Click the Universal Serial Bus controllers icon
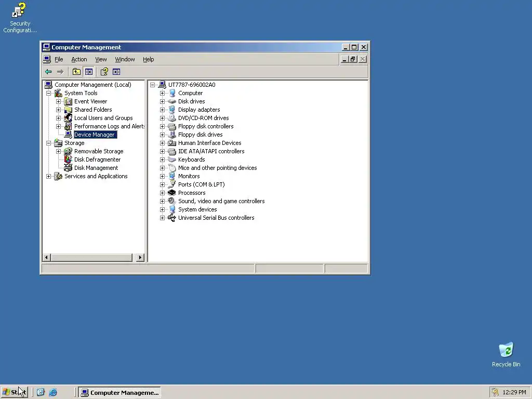The height and width of the screenshot is (399, 532). [x=172, y=218]
